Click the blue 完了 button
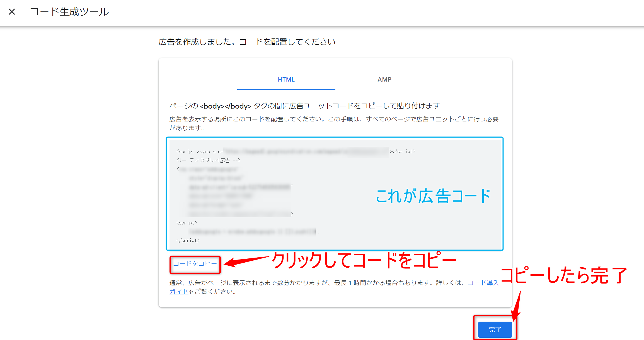 point(495,330)
